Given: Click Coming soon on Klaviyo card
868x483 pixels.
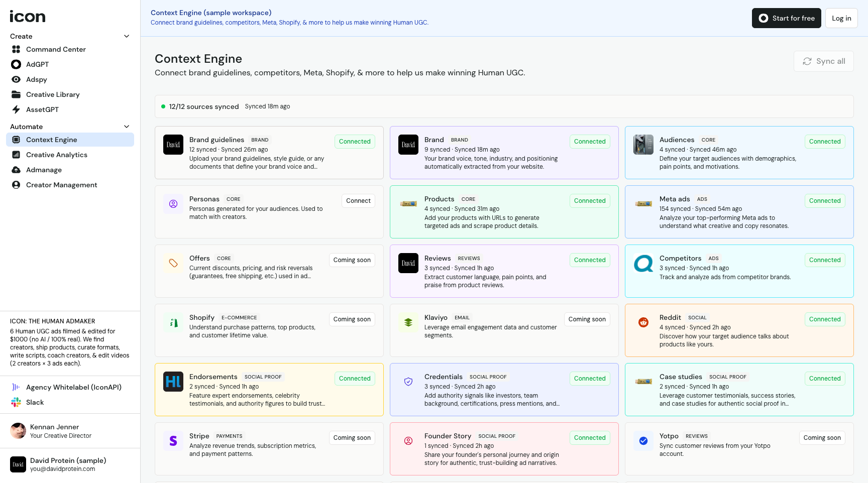Looking at the screenshot, I should click(x=587, y=319).
